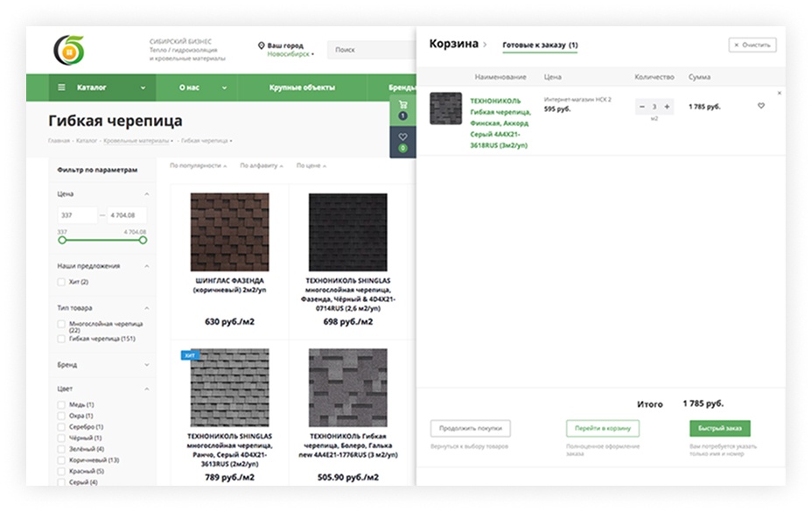The image size is (812, 512).
Task: Open the Бренды menu item
Action: tap(402, 88)
